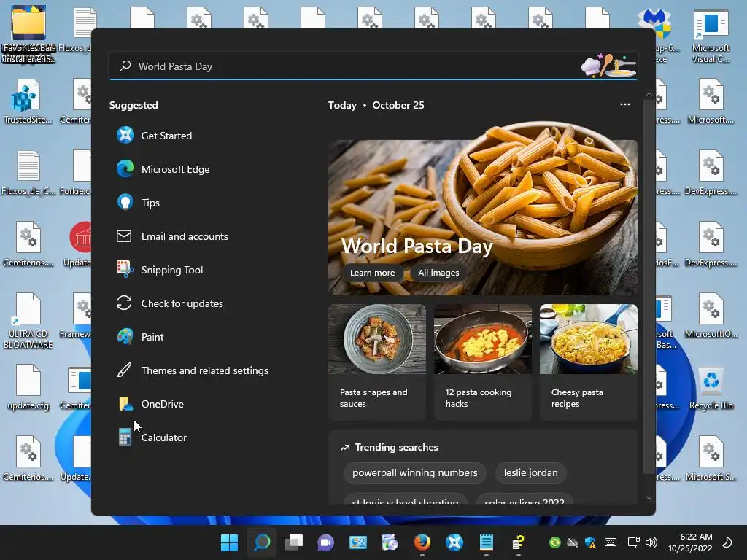Click the search box field
Image resolution: width=747 pixels, height=560 pixels.
(373, 66)
